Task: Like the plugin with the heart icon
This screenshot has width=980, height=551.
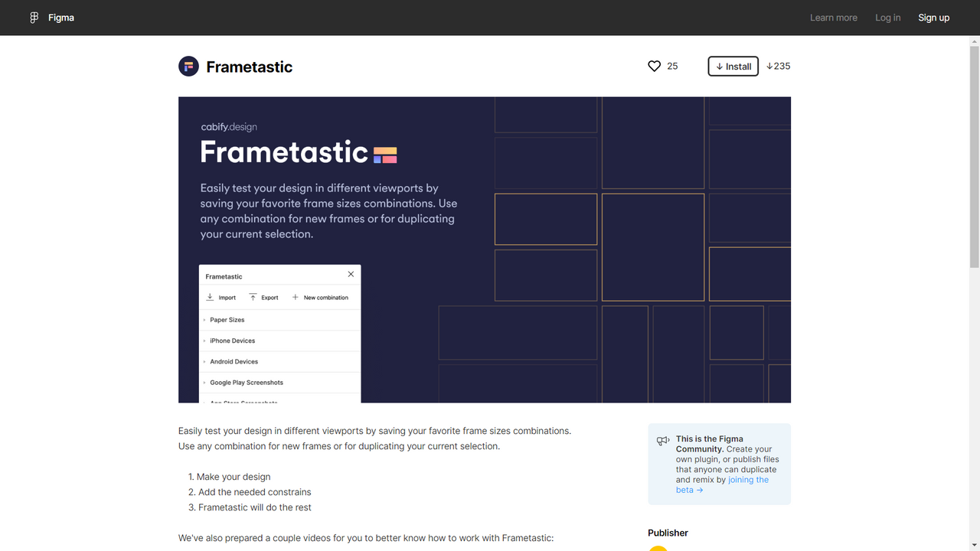Action: click(654, 67)
